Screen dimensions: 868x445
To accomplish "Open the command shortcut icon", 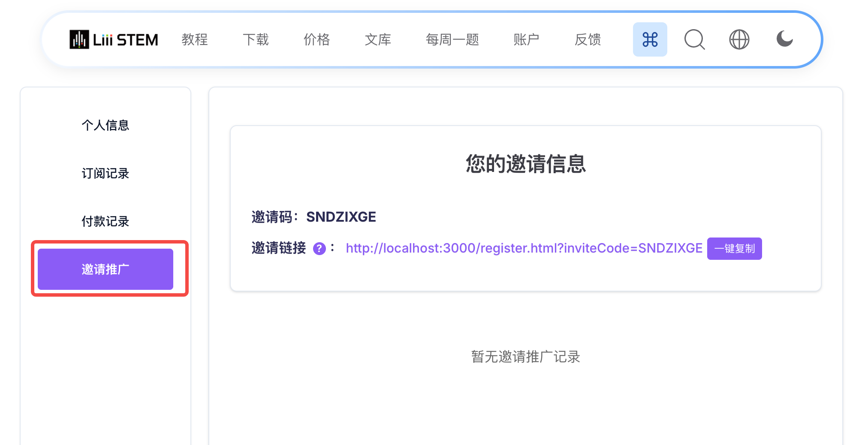I will click(x=650, y=39).
